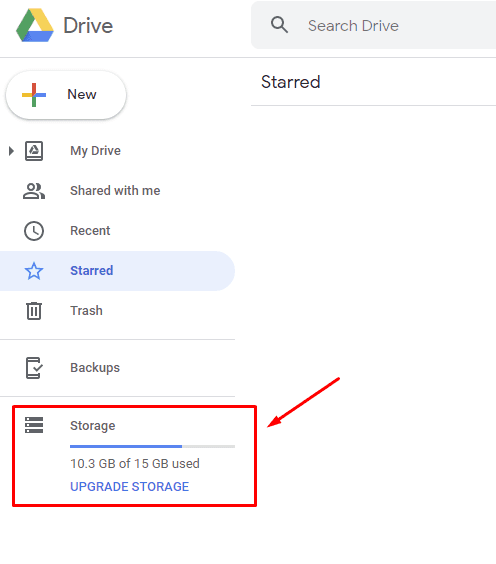Click the magnifying glass search icon

pyautogui.click(x=279, y=25)
